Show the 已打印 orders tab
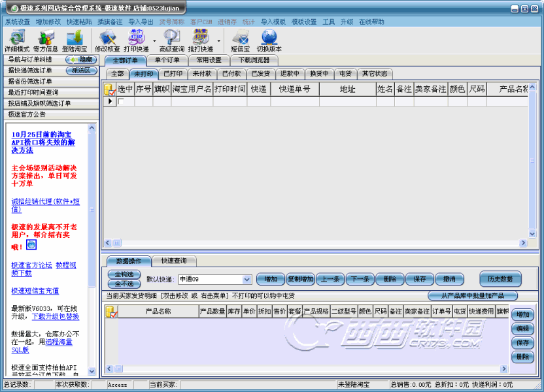The height and width of the screenshot is (392, 544). click(x=173, y=73)
